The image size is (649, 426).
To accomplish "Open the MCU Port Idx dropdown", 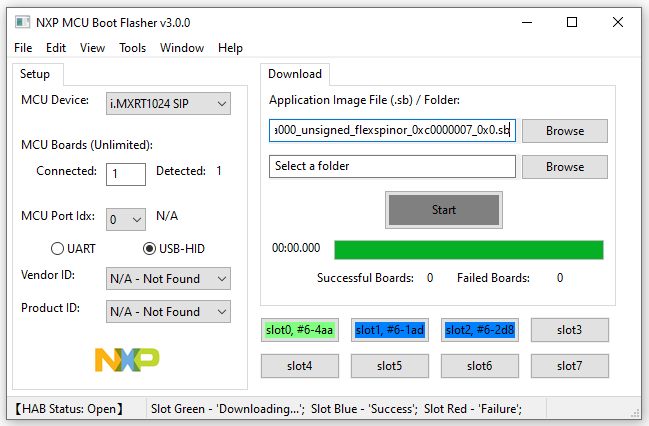I will [x=126, y=219].
